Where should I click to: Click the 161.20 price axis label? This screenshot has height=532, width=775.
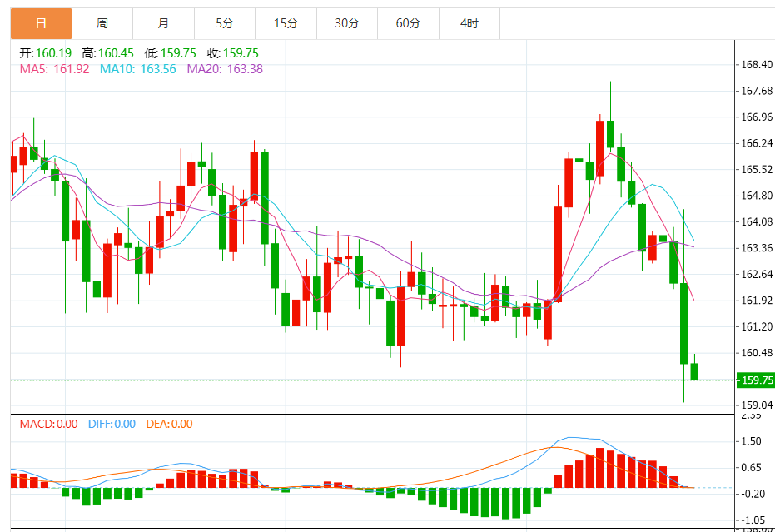point(756,326)
